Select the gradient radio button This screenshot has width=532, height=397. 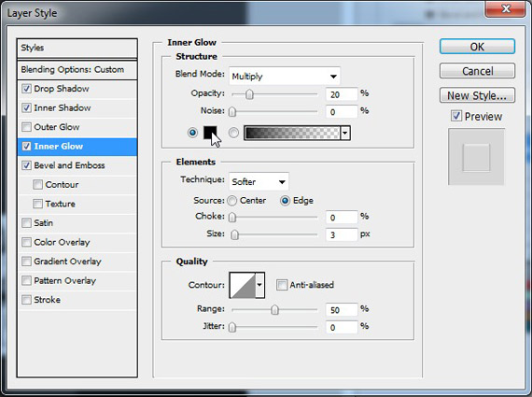point(233,133)
